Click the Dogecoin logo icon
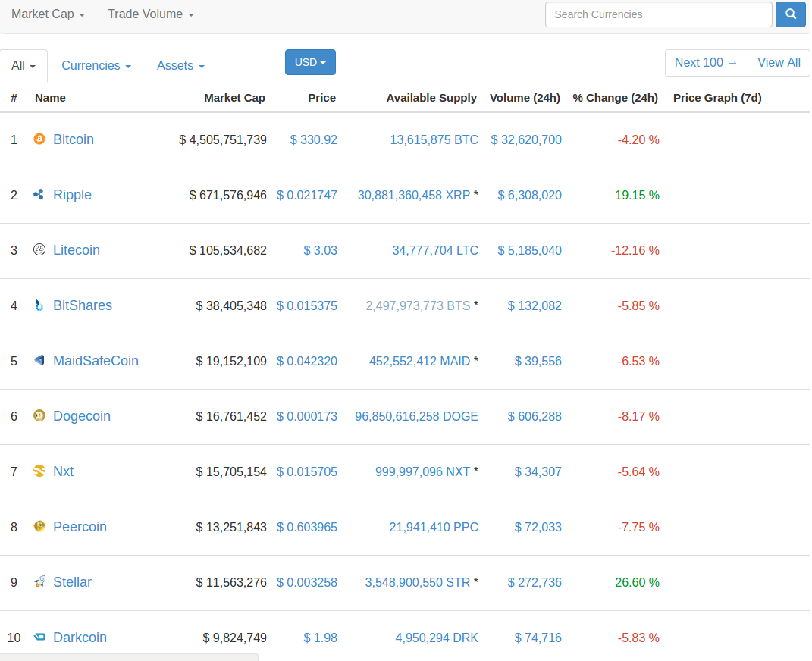 click(39, 416)
